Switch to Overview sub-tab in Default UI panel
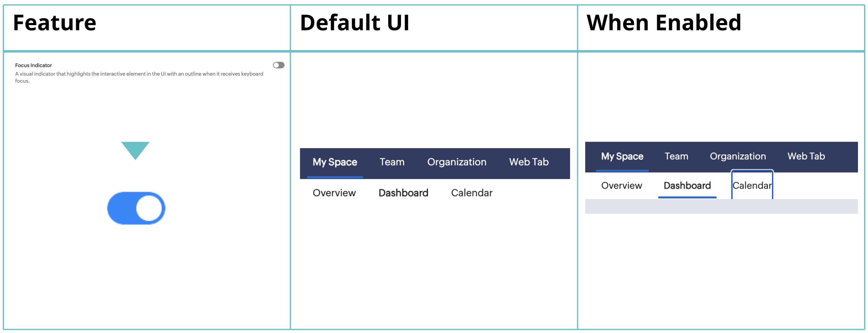This screenshot has height=333, width=868. coord(334,193)
